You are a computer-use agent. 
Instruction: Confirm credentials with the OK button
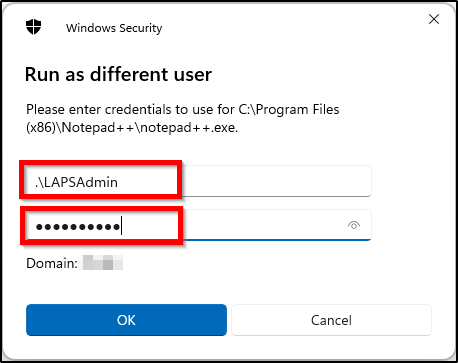(126, 320)
